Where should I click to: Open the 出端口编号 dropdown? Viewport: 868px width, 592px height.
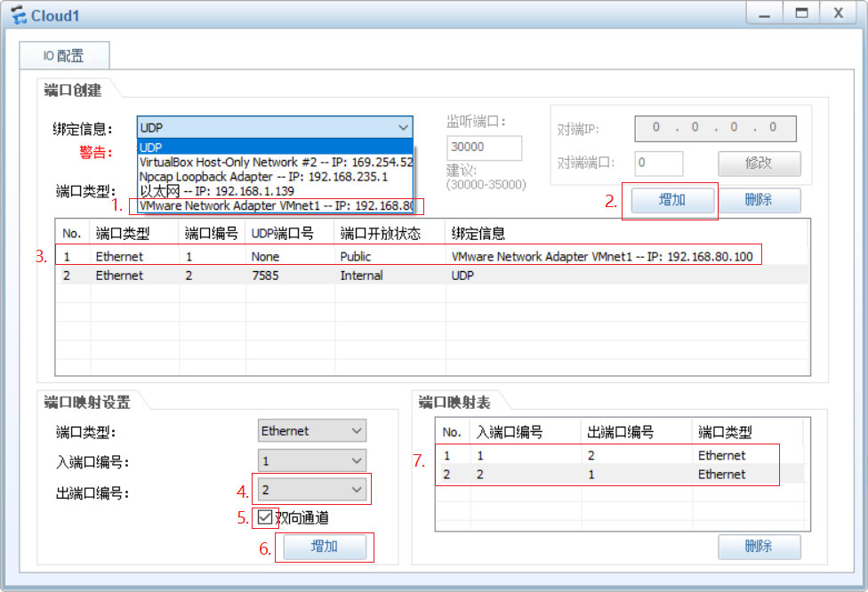click(312, 490)
